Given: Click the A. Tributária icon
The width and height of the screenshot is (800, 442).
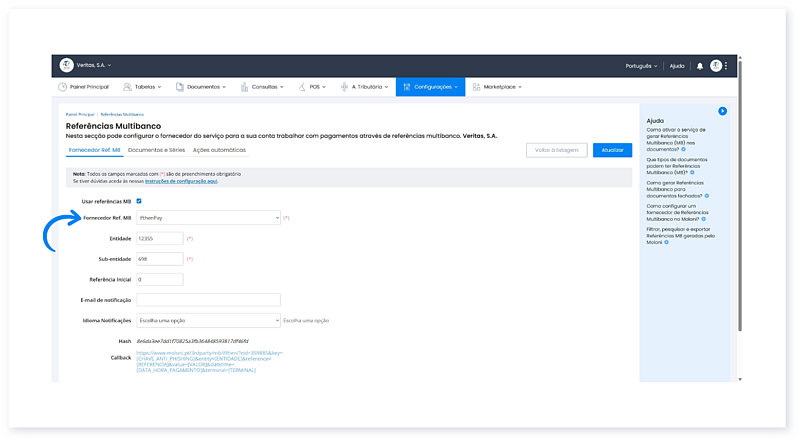Looking at the screenshot, I should [x=344, y=87].
